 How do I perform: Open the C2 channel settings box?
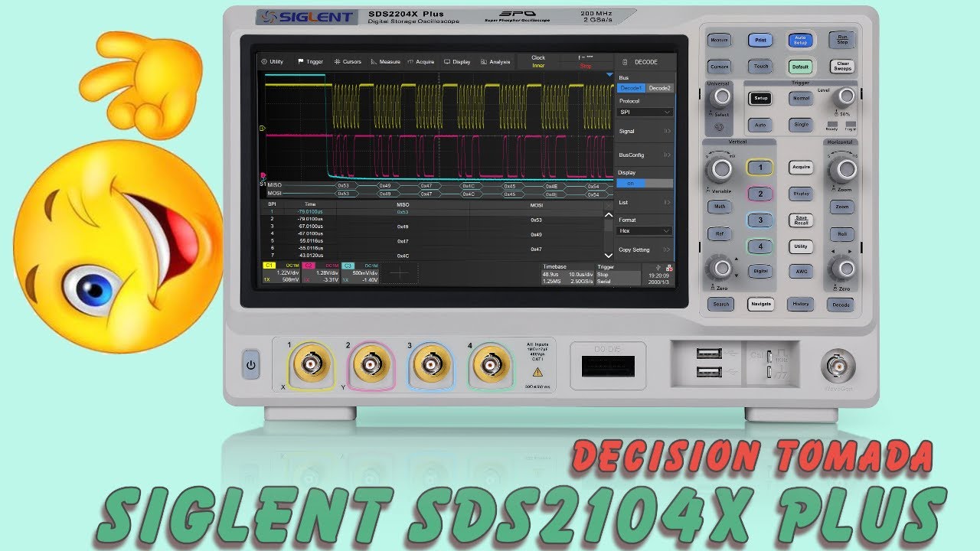(x=321, y=273)
